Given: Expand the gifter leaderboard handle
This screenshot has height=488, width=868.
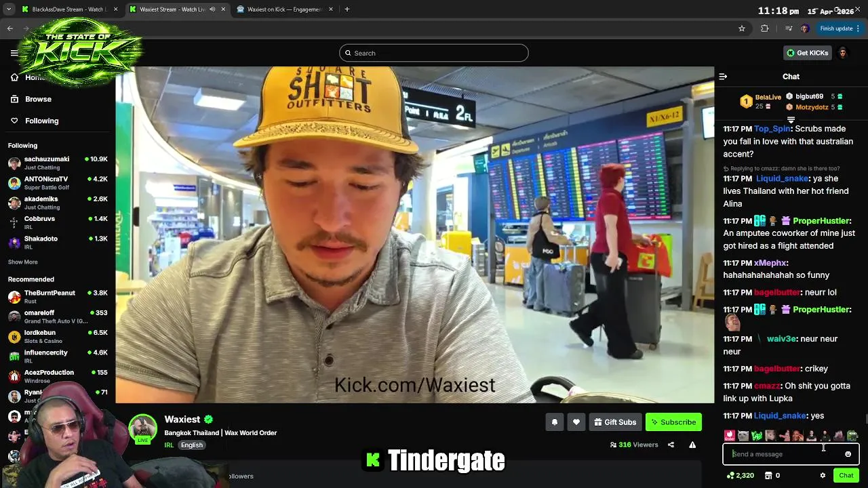Looking at the screenshot, I should 791,120.
